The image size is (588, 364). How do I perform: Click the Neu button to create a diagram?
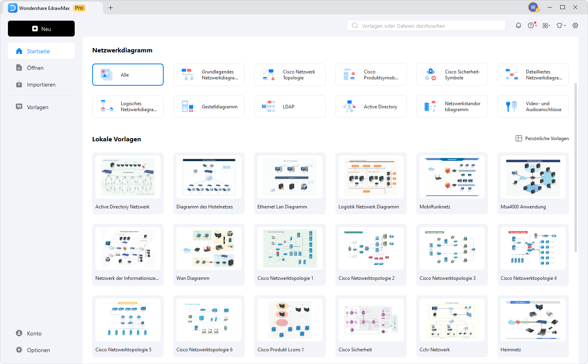(41, 29)
